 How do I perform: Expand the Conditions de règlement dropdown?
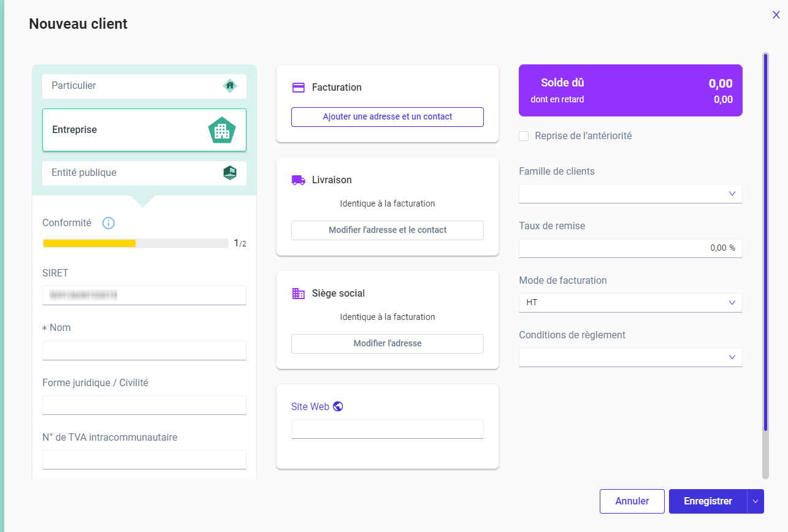630,357
